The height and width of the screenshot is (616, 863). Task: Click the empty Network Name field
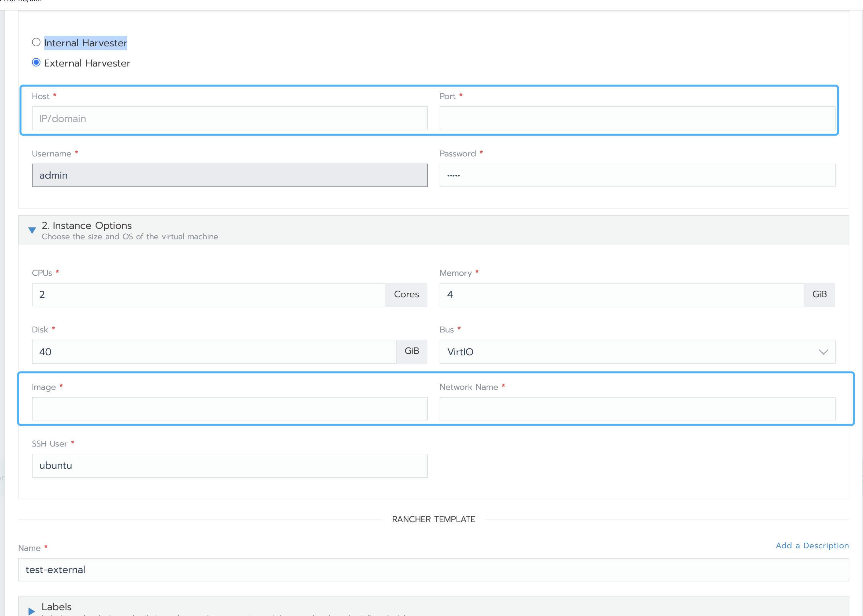coord(638,408)
